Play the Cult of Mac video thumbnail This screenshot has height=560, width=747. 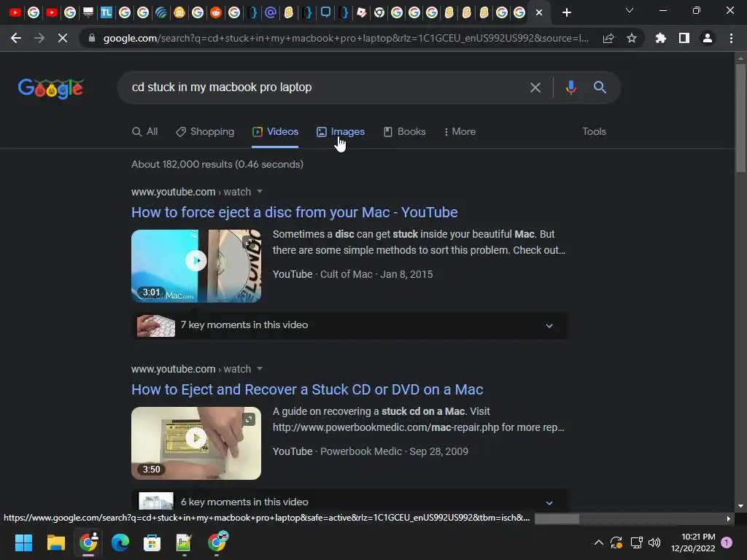[x=196, y=265]
